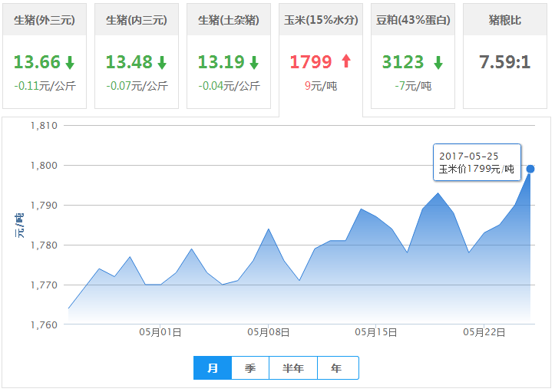This screenshot has width=555, height=392.
Task: Open the 生猪(内三元) price card
Action: point(137,56)
